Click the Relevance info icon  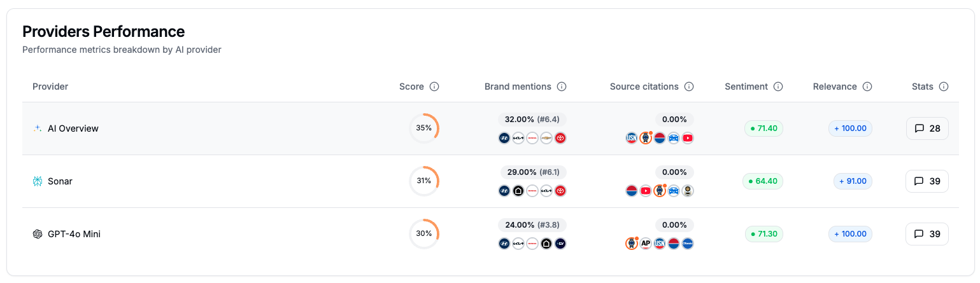click(867, 86)
